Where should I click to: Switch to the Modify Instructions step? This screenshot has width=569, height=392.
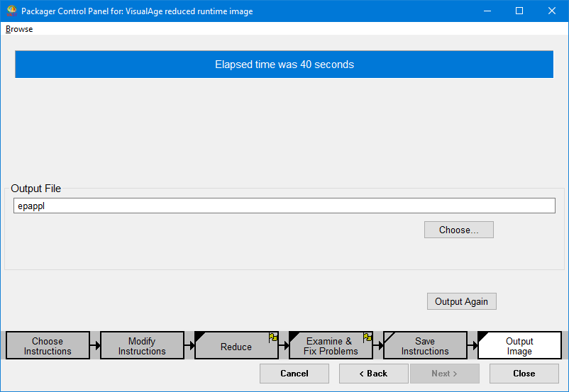[142, 346]
